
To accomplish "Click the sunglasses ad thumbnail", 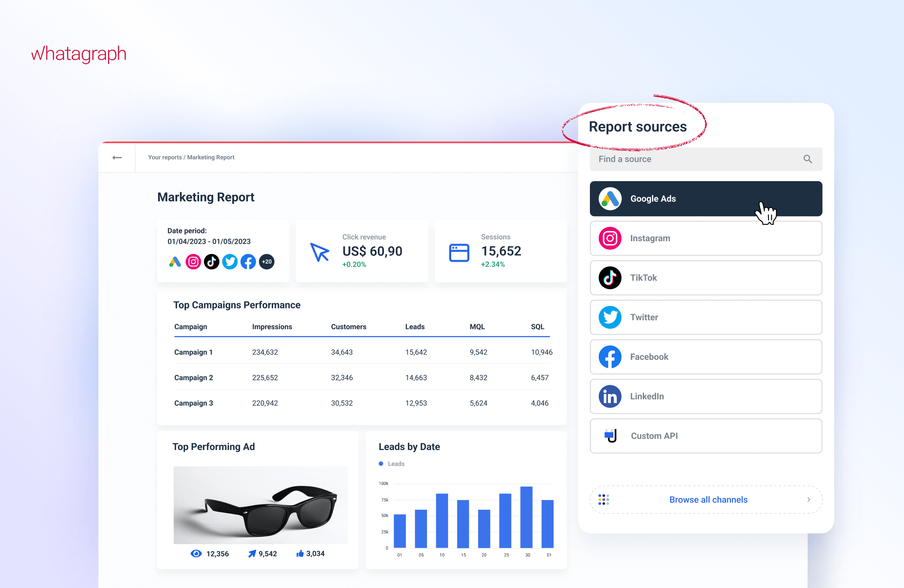I will 260,505.
